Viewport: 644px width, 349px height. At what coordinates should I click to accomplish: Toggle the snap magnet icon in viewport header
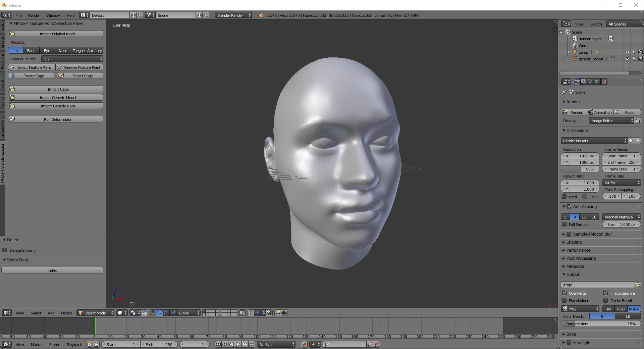pyautogui.click(x=251, y=313)
